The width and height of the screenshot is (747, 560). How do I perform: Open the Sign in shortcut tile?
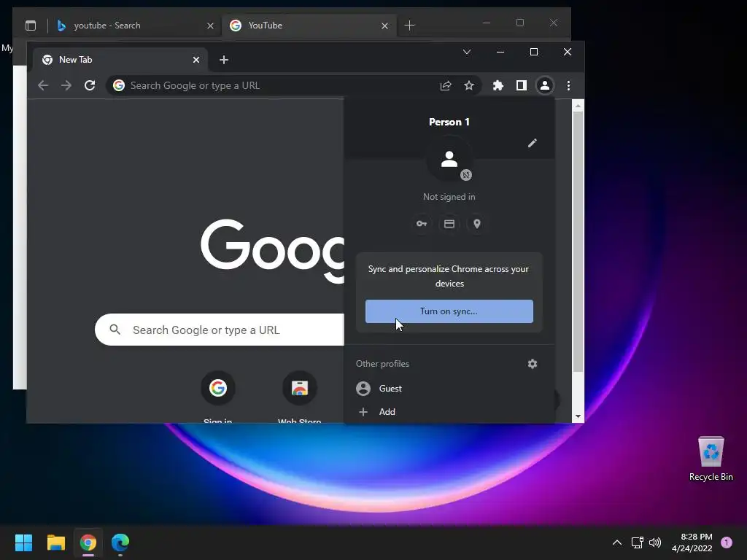pos(217,397)
